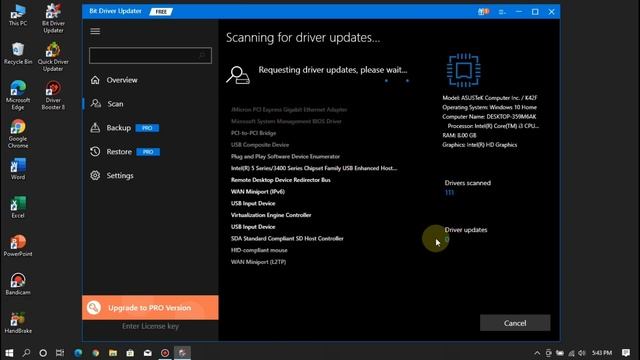640x360 pixels.
Task: Cancel the driver scan
Action: [515, 323]
